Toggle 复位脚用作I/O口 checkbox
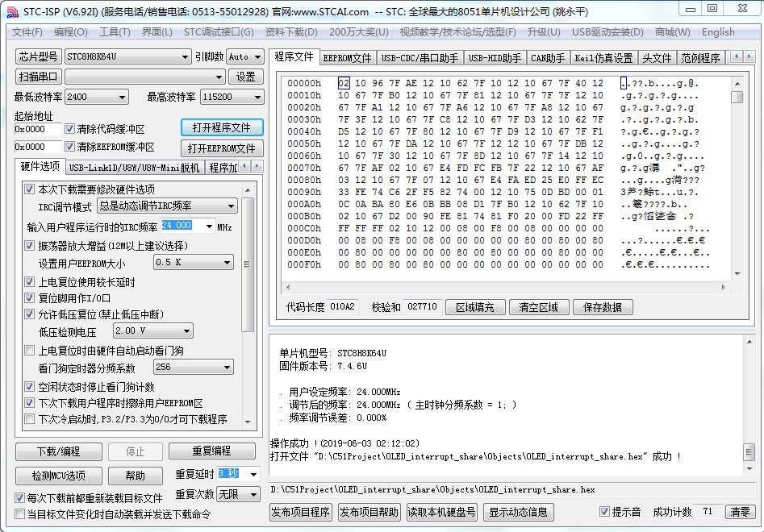The width and height of the screenshot is (764, 532). pos(29,298)
